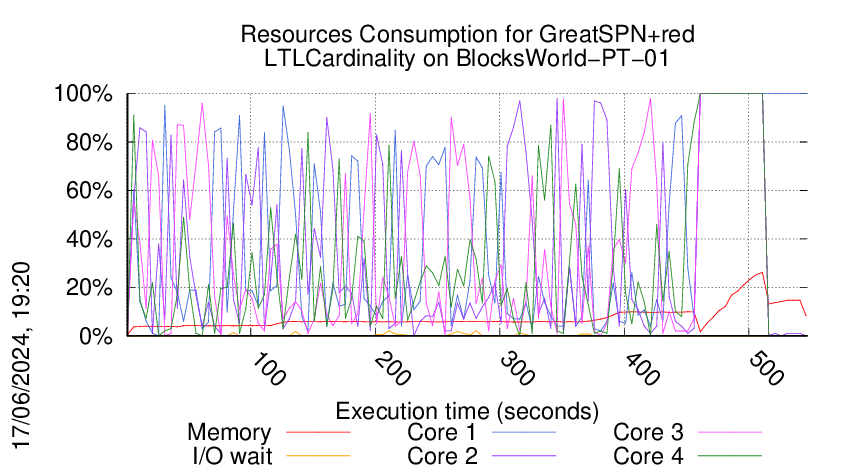Click the x-axis tick label 200
850x475 pixels.
point(392,369)
